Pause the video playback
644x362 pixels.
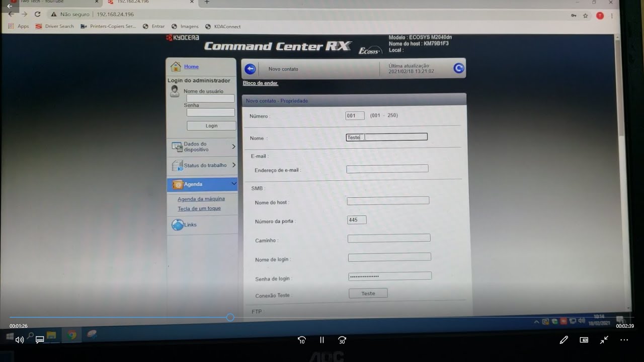(322, 340)
